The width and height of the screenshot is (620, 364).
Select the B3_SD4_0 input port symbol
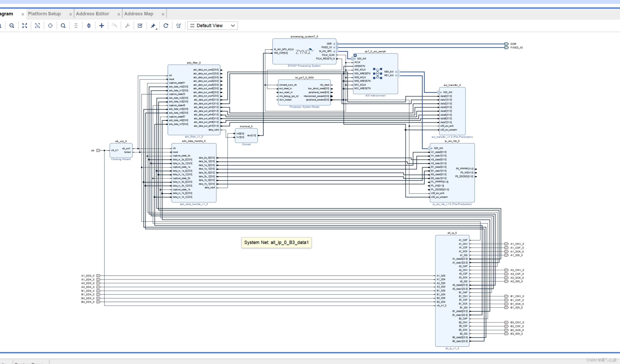click(x=98, y=302)
